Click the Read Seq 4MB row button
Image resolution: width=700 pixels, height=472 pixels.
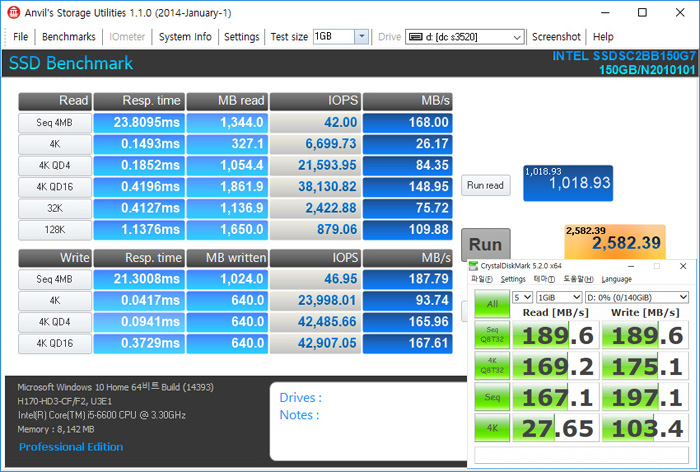pos(55,123)
